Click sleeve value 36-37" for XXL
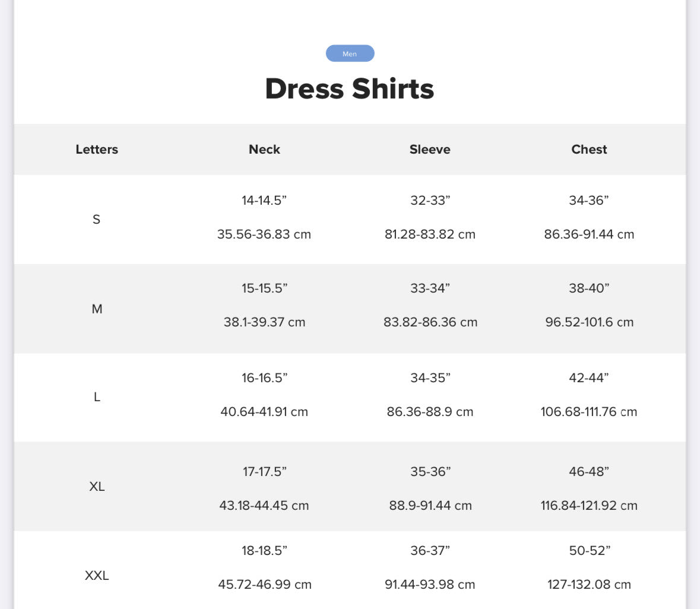 (430, 551)
